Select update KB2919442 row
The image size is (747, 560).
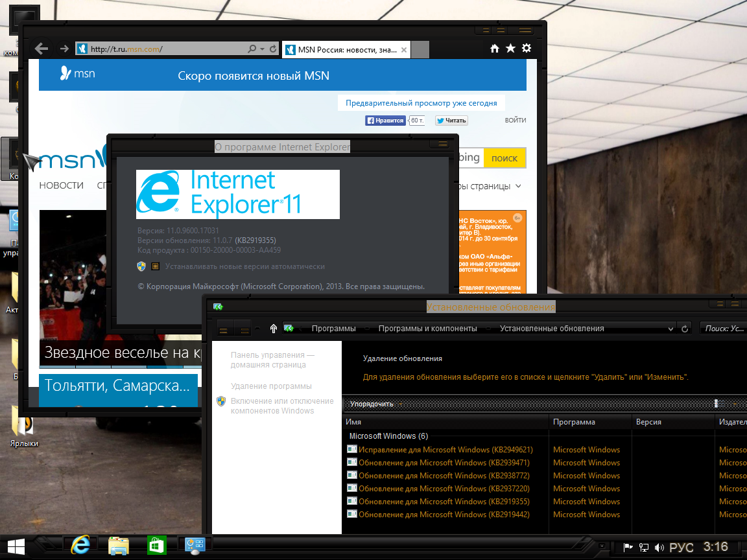[545, 514]
